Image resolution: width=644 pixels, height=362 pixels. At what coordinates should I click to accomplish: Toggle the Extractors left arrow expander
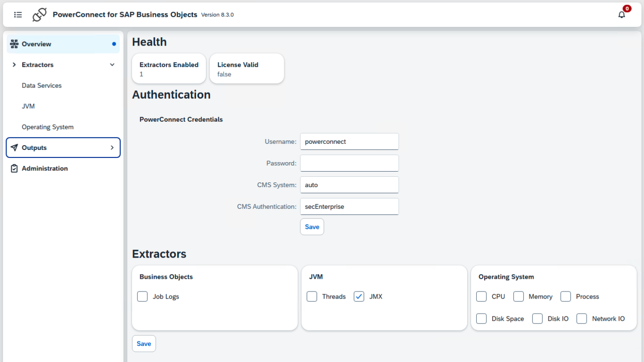click(14, 65)
